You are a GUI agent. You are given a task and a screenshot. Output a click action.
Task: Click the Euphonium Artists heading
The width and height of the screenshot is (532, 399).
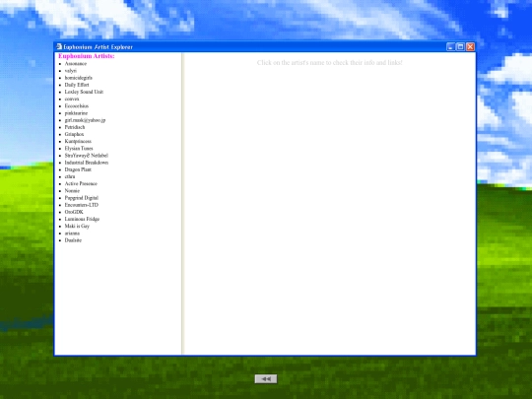tap(86, 56)
